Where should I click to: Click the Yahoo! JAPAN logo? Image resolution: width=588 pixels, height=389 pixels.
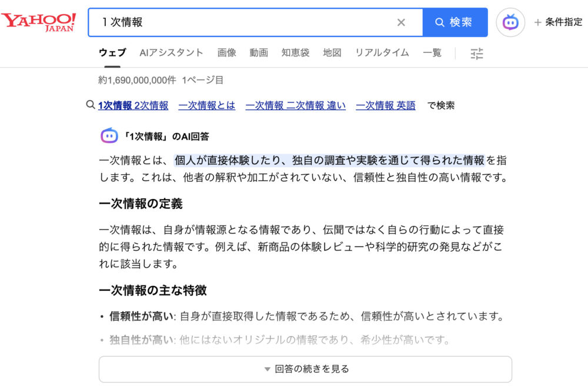click(x=39, y=22)
